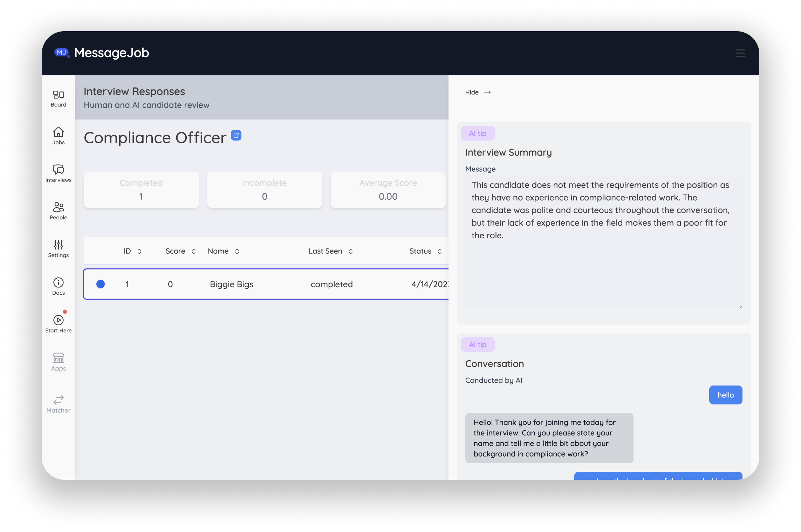Open the hamburger menu top right
This screenshot has width=801, height=532.
(x=740, y=53)
